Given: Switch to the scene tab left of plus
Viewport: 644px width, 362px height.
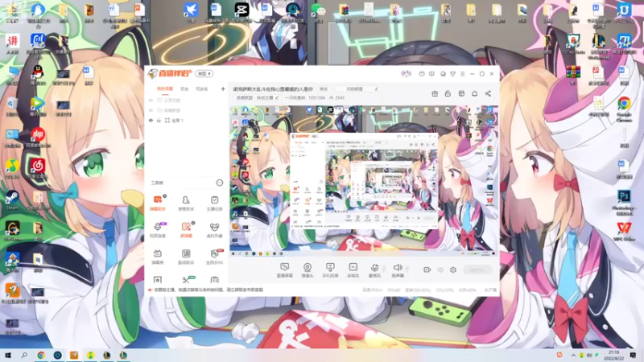Looking at the screenshot, I should click(202, 88).
